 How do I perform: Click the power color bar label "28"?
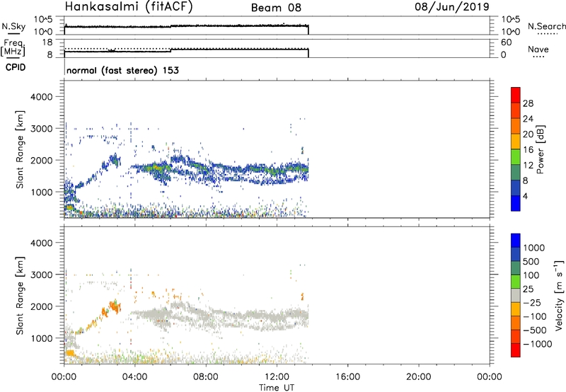(x=528, y=103)
